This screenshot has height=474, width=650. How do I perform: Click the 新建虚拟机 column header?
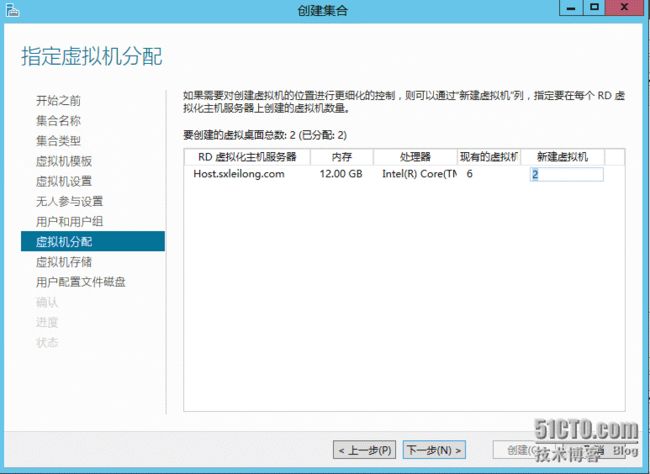(563, 157)
